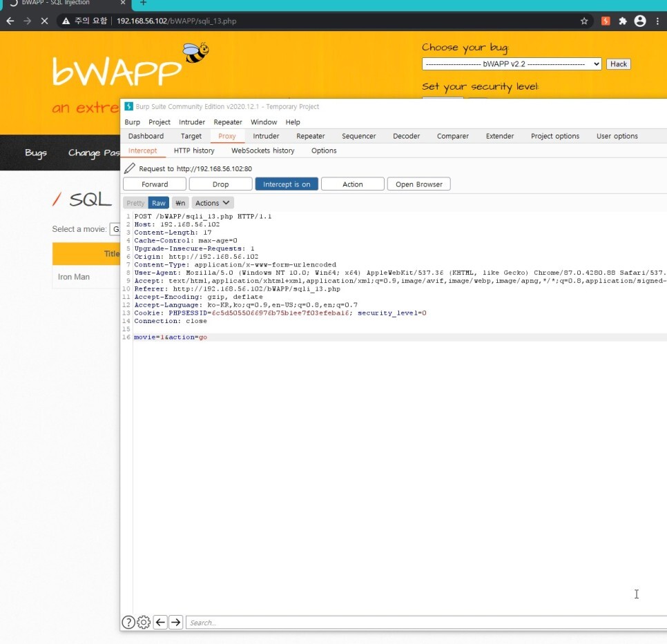
Task: Open the Chrome extensions puzzle icon
Action: coord(623,21)
